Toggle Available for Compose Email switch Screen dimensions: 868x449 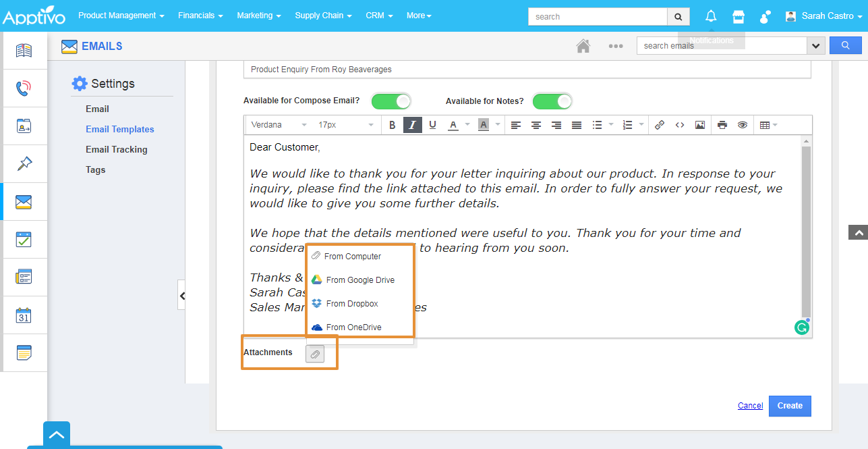click(x=391, y=101)
